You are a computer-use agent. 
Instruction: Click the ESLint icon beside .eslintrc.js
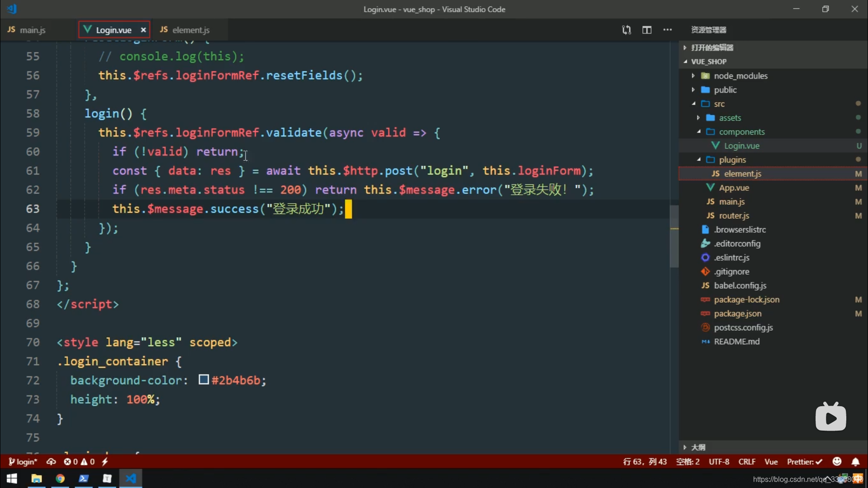pyautogui.click(x=705, y=258)
